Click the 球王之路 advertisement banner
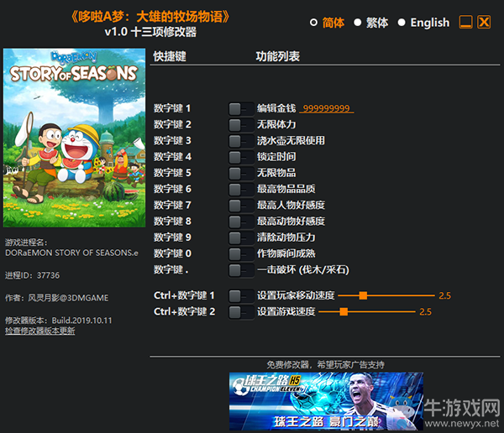This screenshot has height=433, width=504. 326,401
